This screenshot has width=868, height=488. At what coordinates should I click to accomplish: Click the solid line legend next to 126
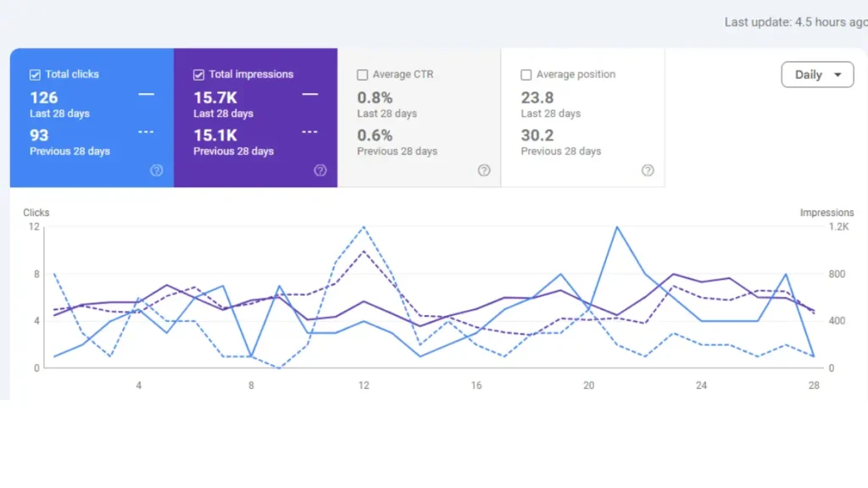pyautogui.click(x=145, y=95)
